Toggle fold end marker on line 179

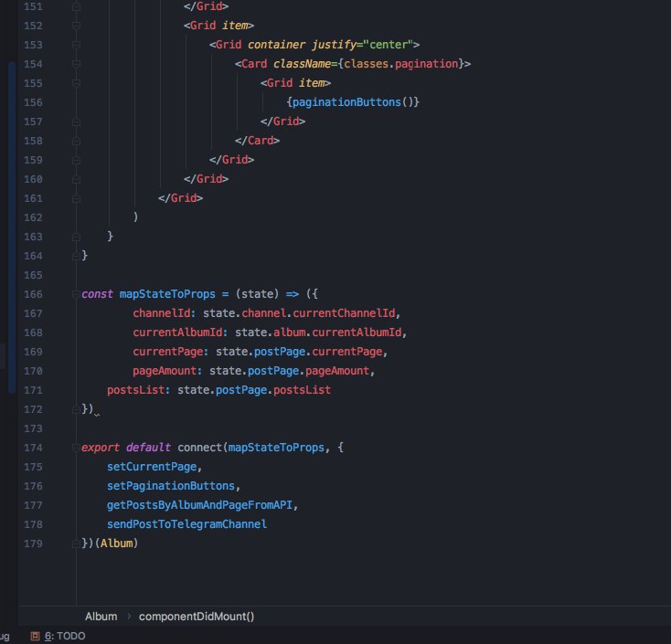click(76, 544)
